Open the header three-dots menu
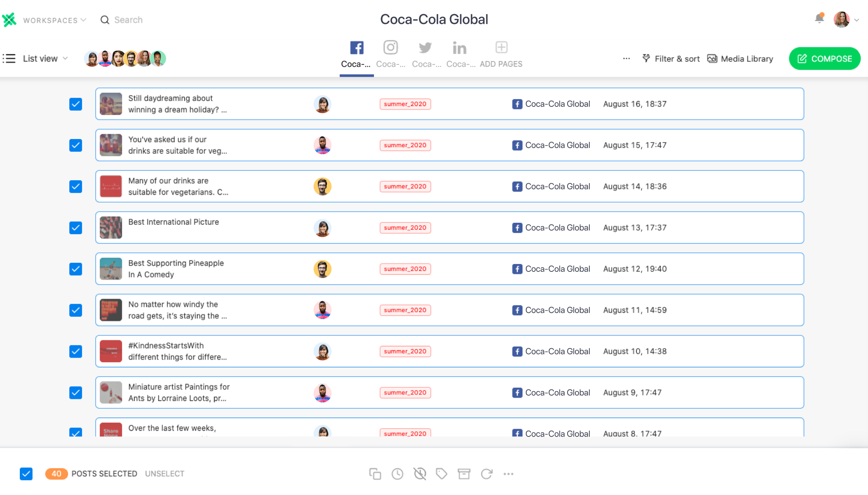868x495 pixels. coord(627,59)
